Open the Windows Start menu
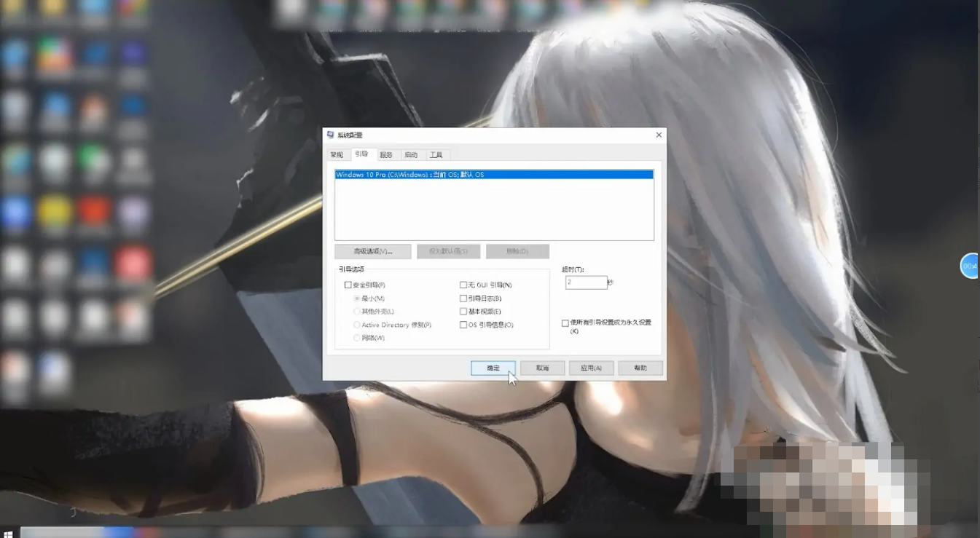This screenshot has width=980, height=538. 8,534
